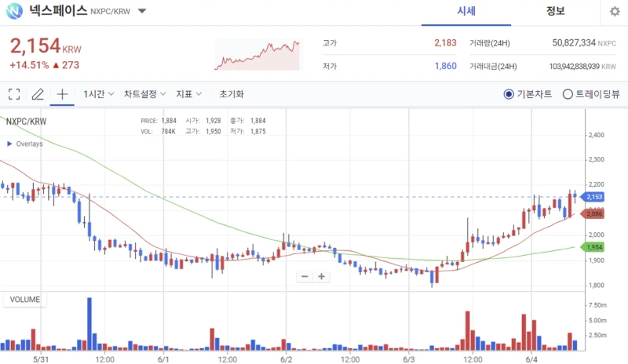The width and height of the screenshot is (628, 364).
Task: Open the 차트설정 dropdown
Action: (x=144, y=94)
